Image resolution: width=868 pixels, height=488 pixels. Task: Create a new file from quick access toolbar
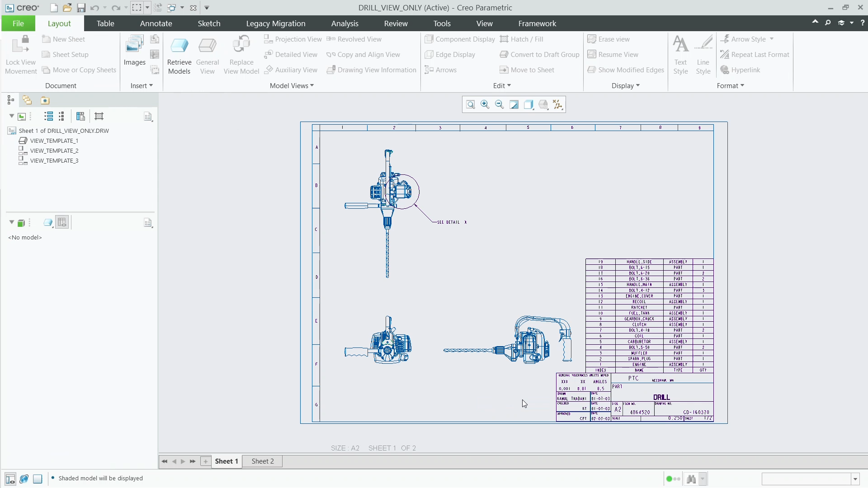(x=54, y=8)
